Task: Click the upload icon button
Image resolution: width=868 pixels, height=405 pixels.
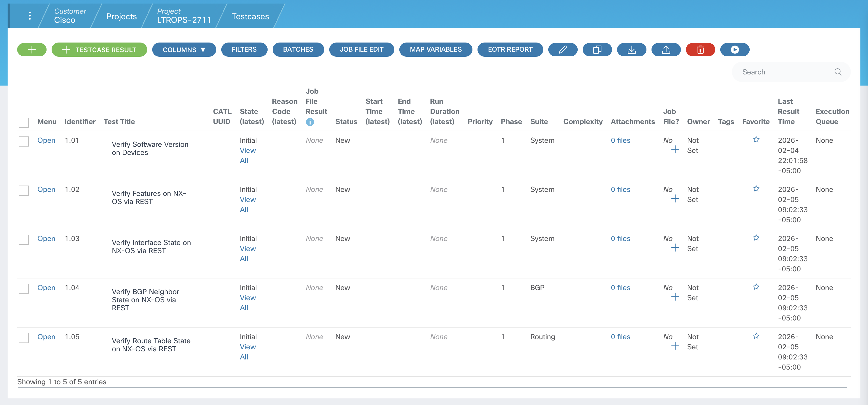Action: pyautogui.click(x=666, y=50)
